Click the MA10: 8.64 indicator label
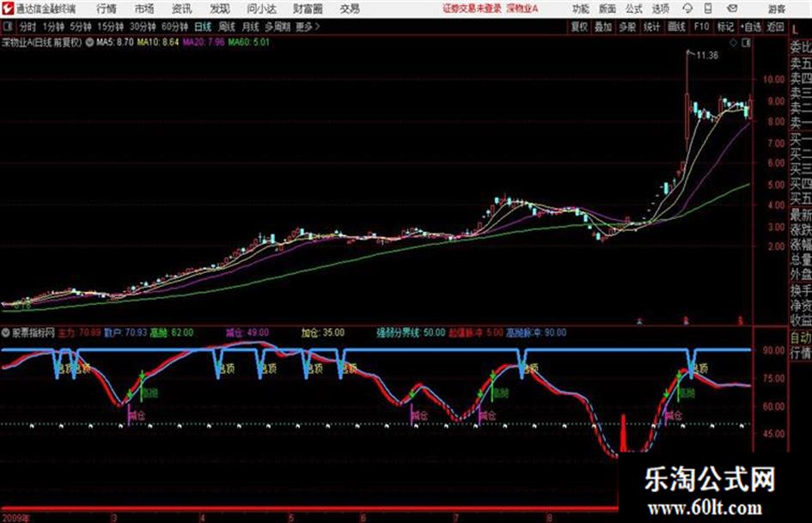The height and width of the screenshot is (523, 812). click(x=158, y=42)
